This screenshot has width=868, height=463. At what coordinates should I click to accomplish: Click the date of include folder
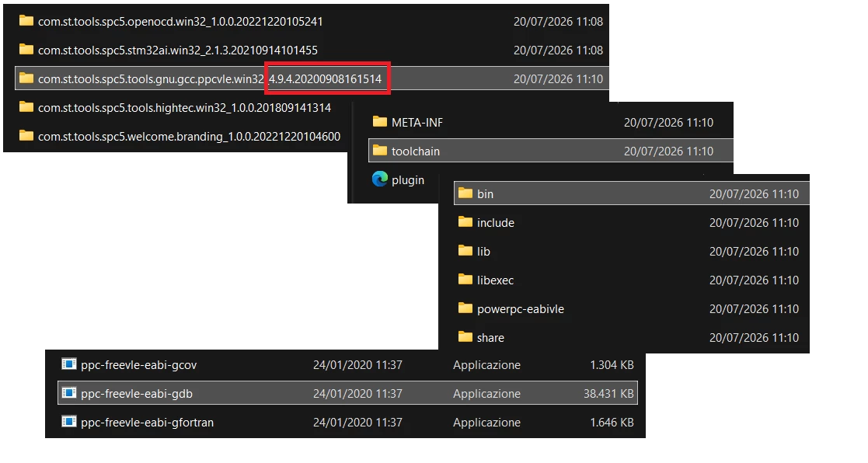point(754,223)
